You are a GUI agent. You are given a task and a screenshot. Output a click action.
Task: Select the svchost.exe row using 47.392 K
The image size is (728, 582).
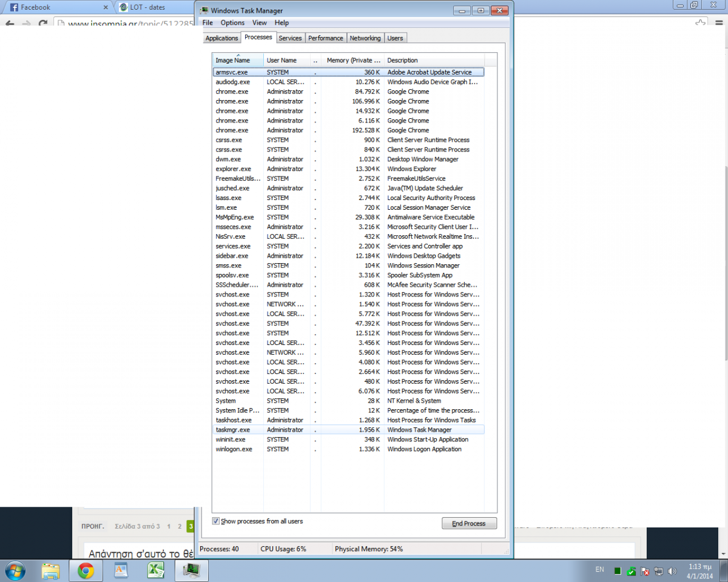pos(348,324)
